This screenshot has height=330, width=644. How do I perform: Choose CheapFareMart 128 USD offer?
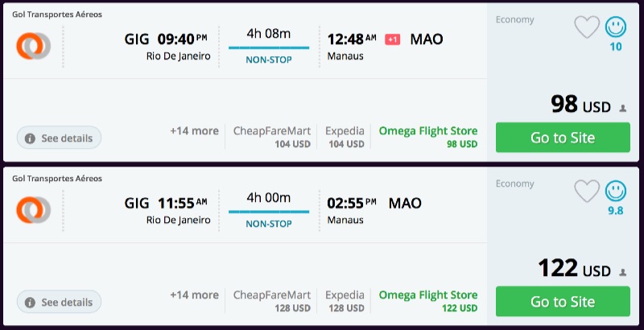click(x=272, y=301)
